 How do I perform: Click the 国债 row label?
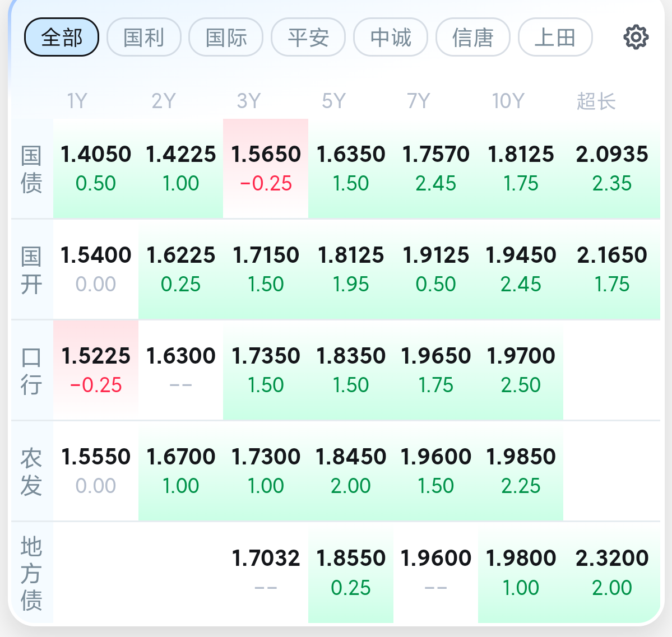point(31,169)
